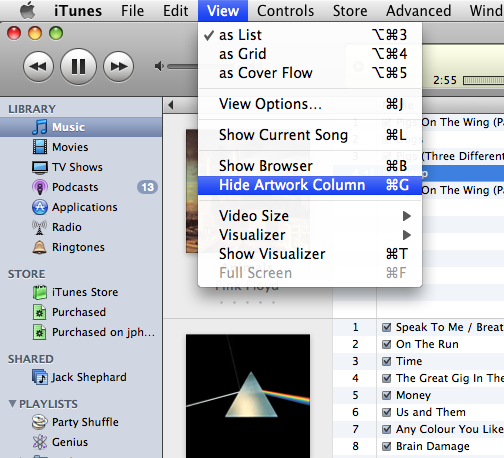The image size is (504, 458).
Task: Open Music library
Action: coord(81,127)
